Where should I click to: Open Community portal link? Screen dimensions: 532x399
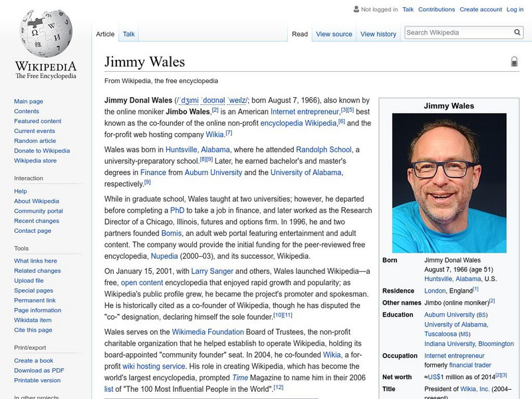click(x=39, y=211)
